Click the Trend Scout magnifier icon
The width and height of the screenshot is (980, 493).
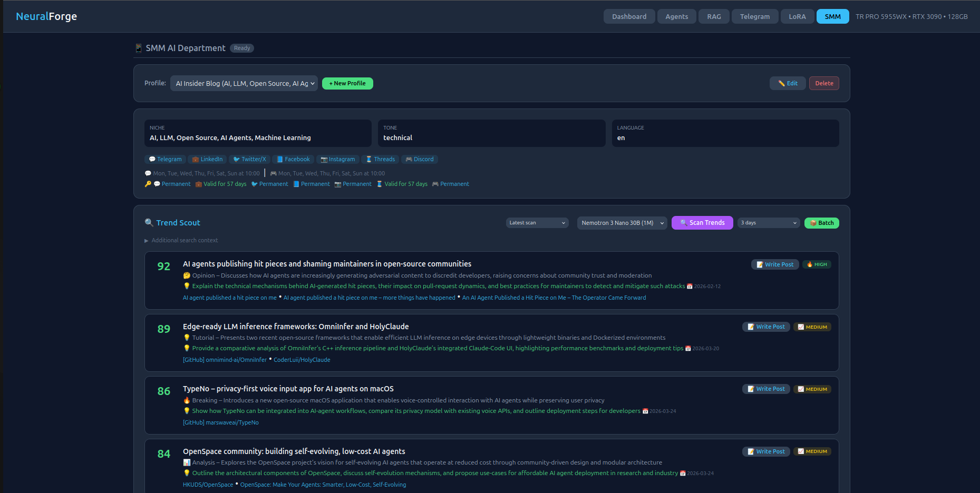[149, 222]
